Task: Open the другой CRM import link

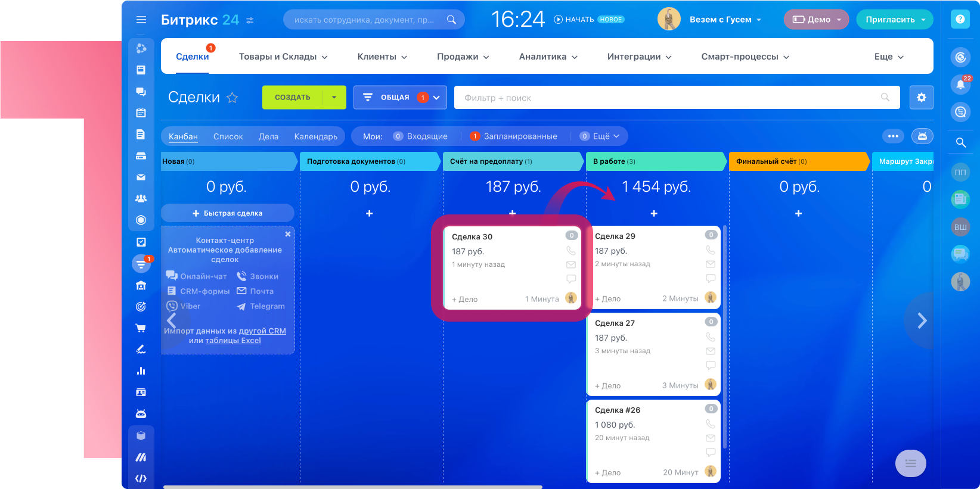Action: click(x=262, y=331)
